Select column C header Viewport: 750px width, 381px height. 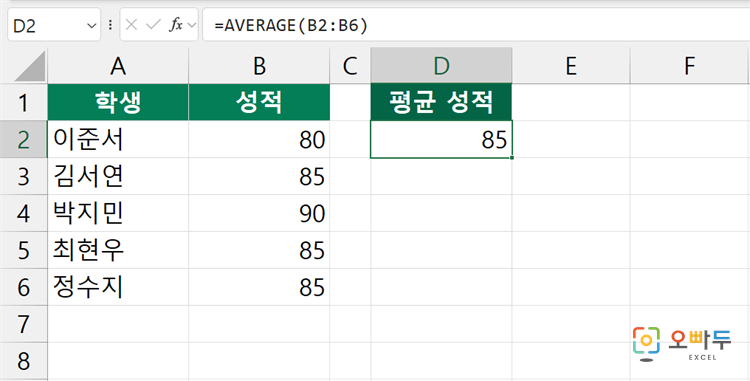pyautogui.click(x=350, y=66)
